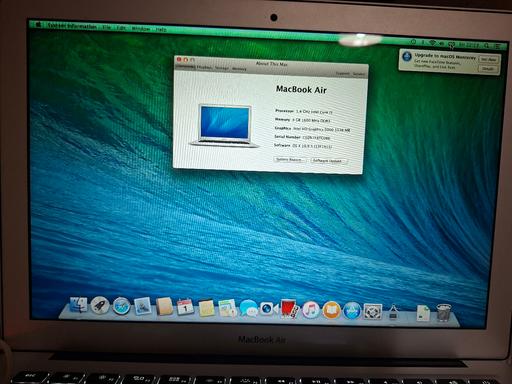Click the Software OS X version row
The image size is (512, 384).
(x=303, y=146)
